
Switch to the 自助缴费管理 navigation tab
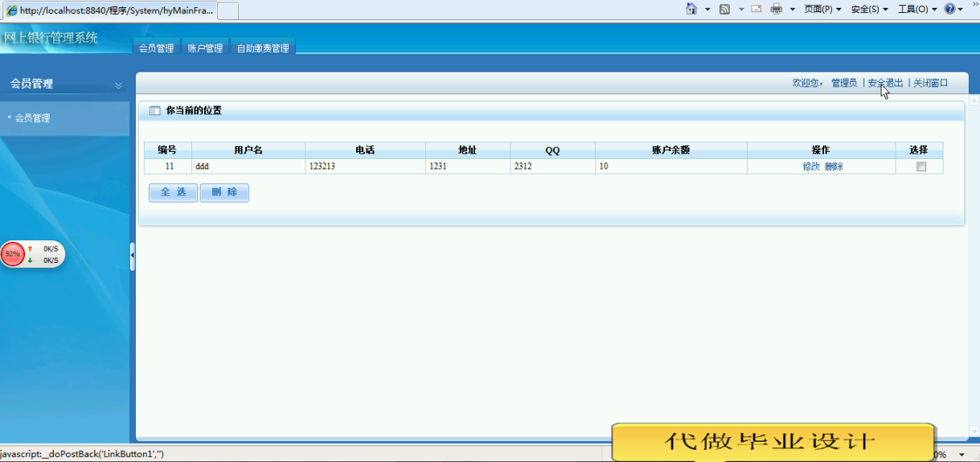pyautogui.click(x=263, y=47)
